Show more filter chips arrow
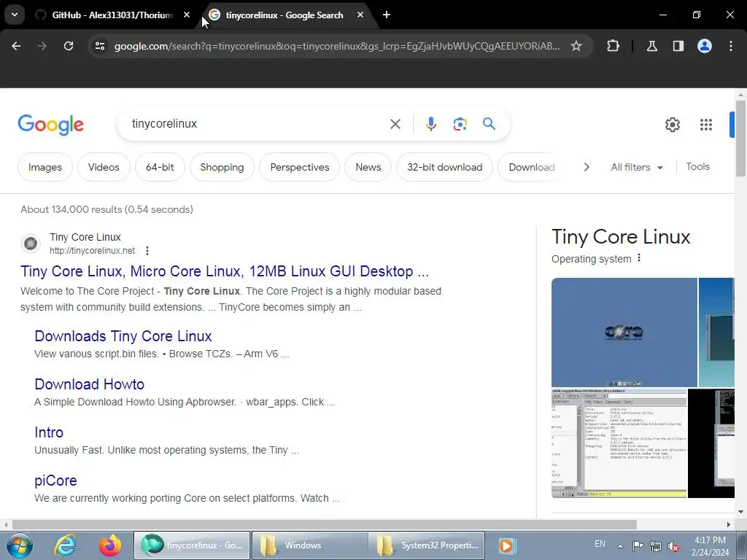The image size is (747, 560). [587, 167]
